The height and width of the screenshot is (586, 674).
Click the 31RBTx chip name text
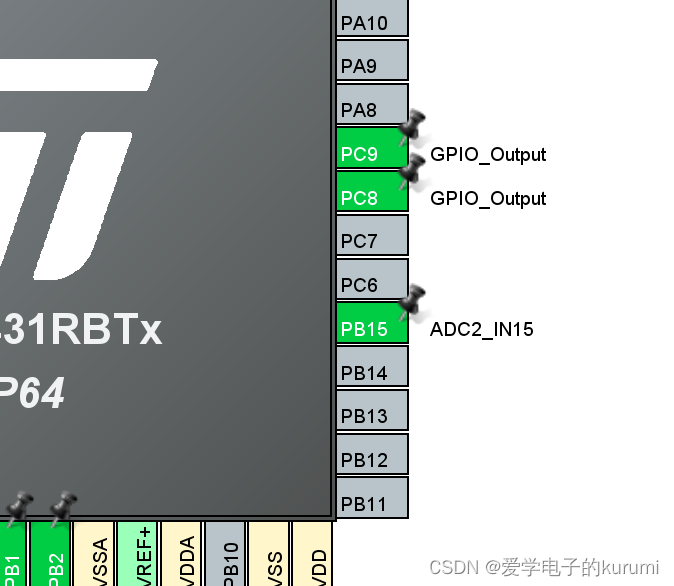pos(81,330)
